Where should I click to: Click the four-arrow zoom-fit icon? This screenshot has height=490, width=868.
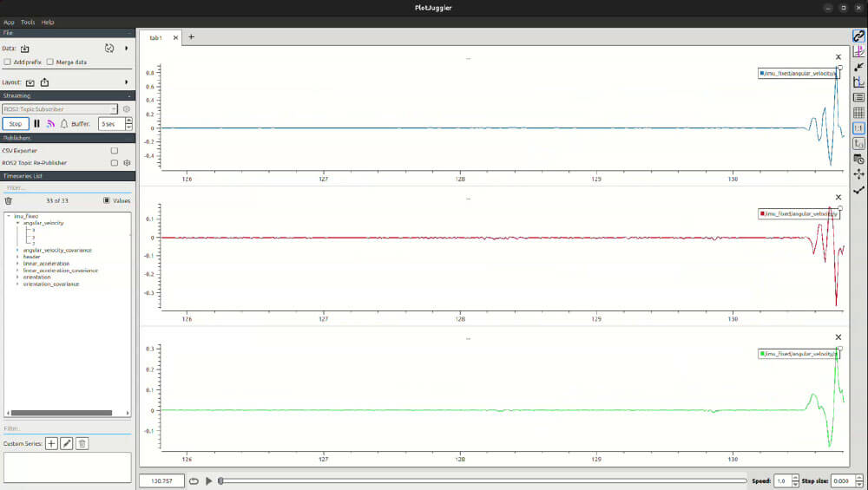coord(858,174)
